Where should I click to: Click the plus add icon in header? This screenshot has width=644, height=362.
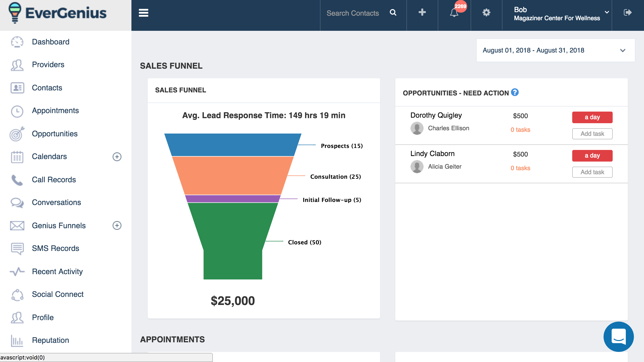422,12
